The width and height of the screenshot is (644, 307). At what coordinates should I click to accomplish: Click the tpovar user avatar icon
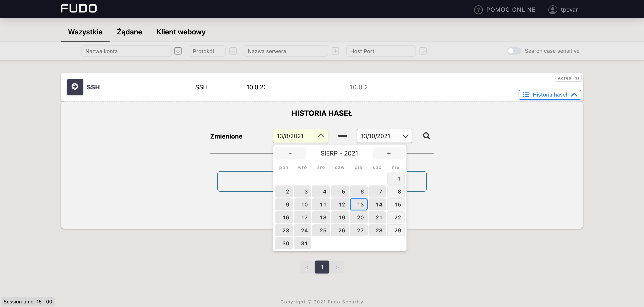[552, 9]
